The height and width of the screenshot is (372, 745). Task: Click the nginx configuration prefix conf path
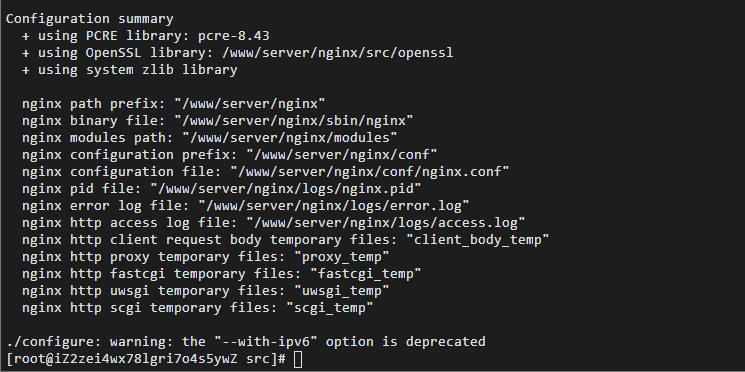342,155
